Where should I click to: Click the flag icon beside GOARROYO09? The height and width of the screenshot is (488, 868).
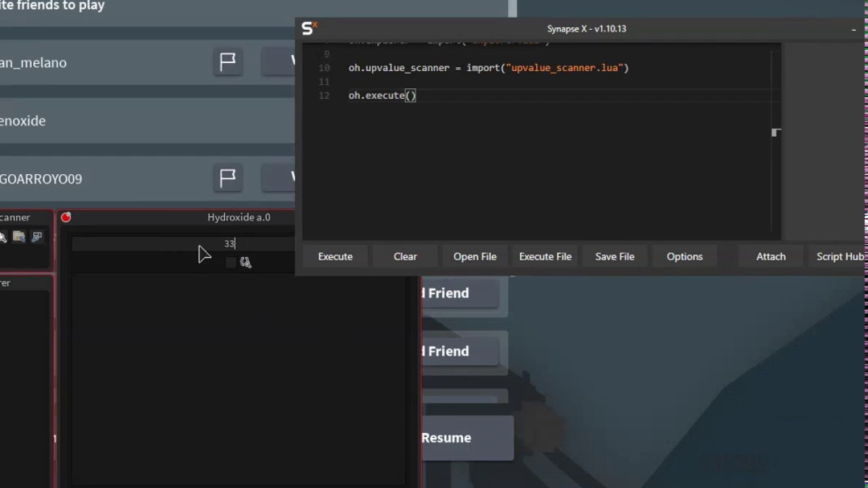tap(228, 178)
